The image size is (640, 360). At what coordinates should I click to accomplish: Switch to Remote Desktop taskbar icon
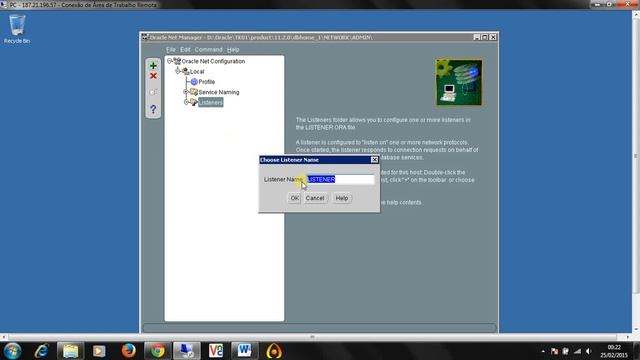click(x=187, y=351)
